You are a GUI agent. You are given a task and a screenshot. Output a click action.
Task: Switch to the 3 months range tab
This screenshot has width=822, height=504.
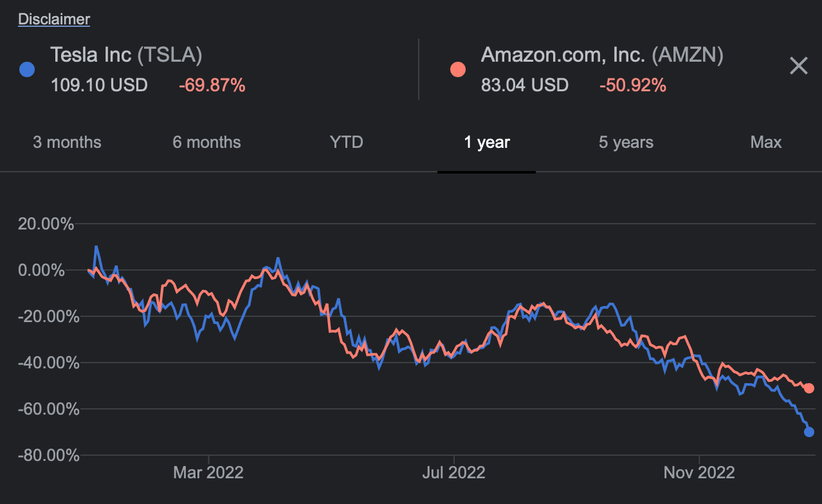coord(67,142)
